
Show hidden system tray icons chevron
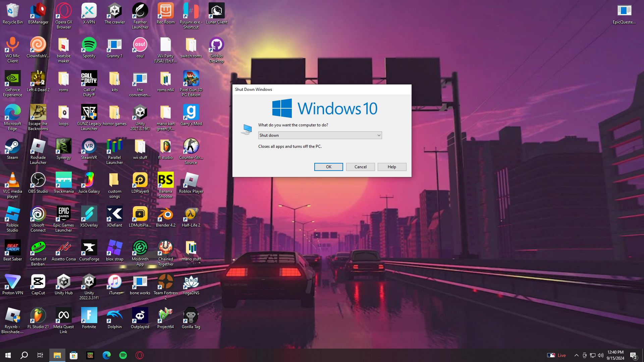576,355
